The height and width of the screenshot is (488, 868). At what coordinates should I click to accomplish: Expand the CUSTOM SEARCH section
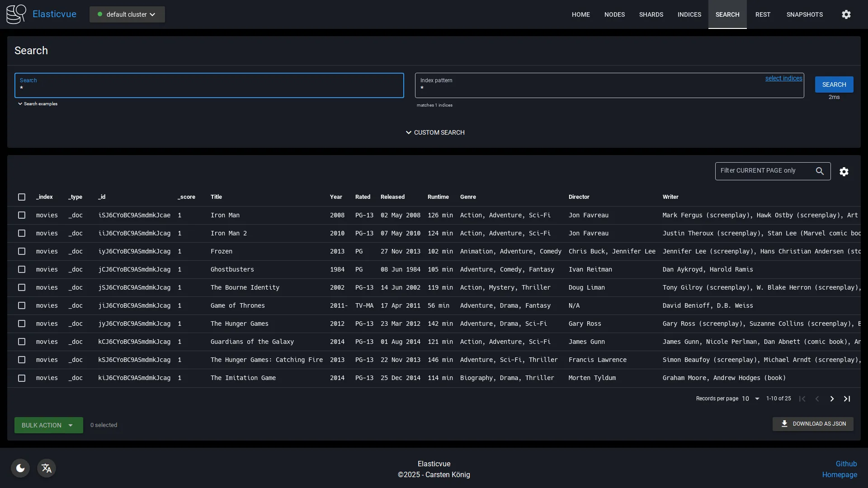coord(434,132)
